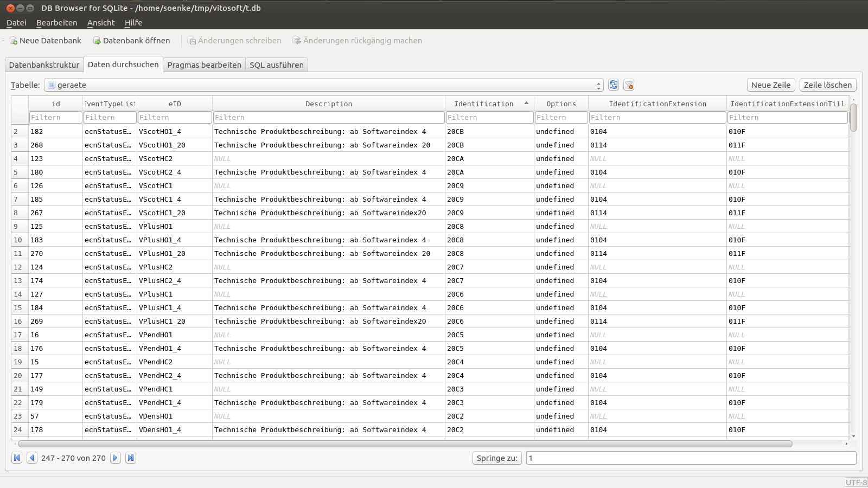868x488 pixels.
Task: Delete a row using Zeile löschen
Action: (827, 85)
